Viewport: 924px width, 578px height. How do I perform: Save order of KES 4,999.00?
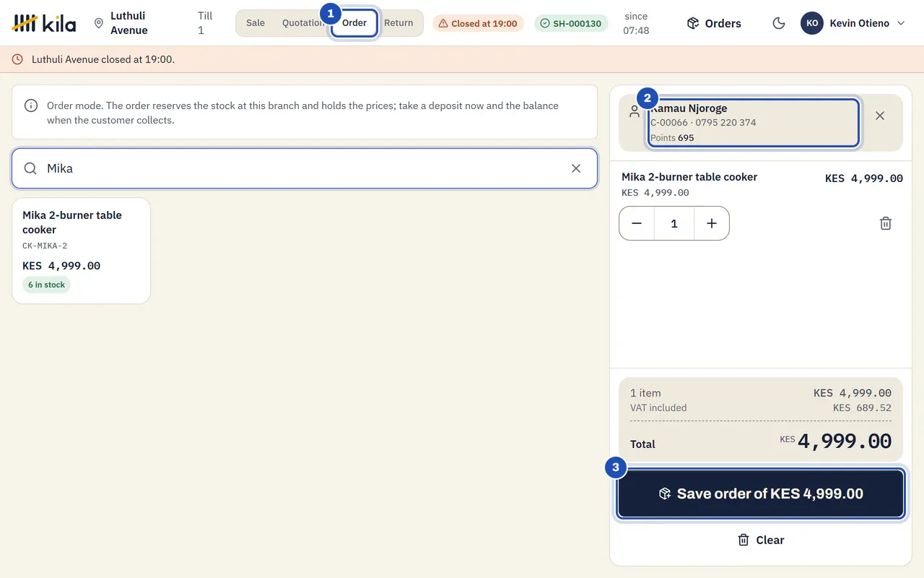[761, 494]
